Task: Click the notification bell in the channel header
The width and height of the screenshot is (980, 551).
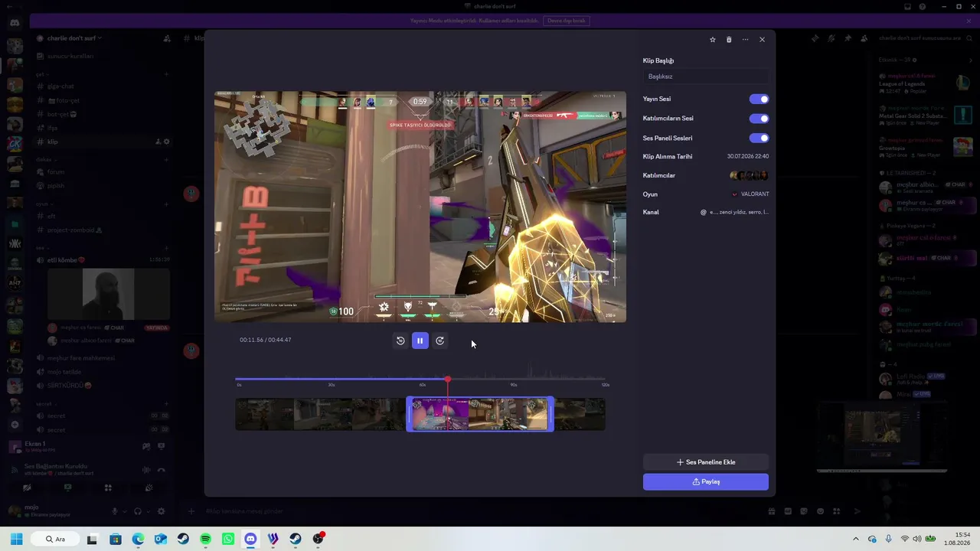Action: pos(831,38)
